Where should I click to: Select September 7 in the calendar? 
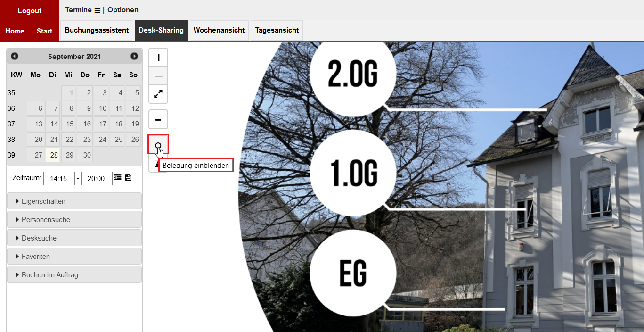point(53,108)
